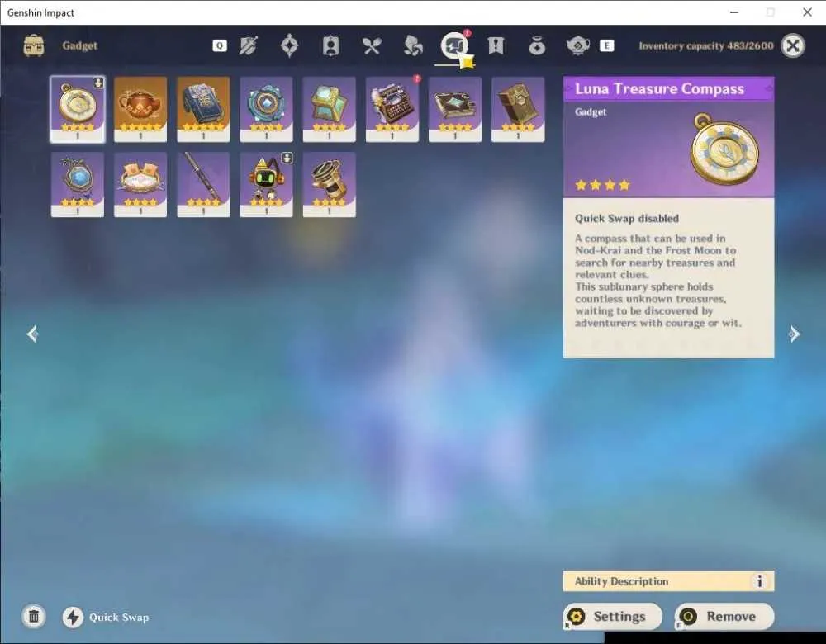826x644 pixels.
Task: Click the E next-tab key hint
Action: tap(607, 45)
